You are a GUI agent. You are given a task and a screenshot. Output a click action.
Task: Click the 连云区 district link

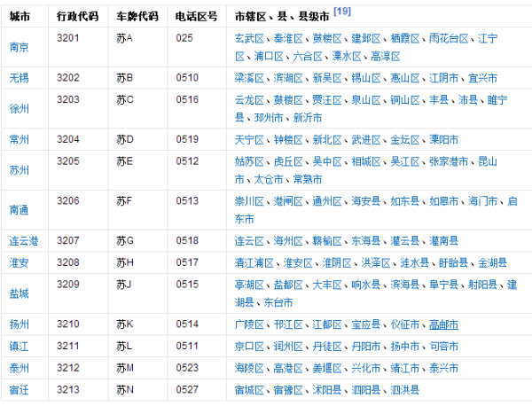tap(249, 241)
